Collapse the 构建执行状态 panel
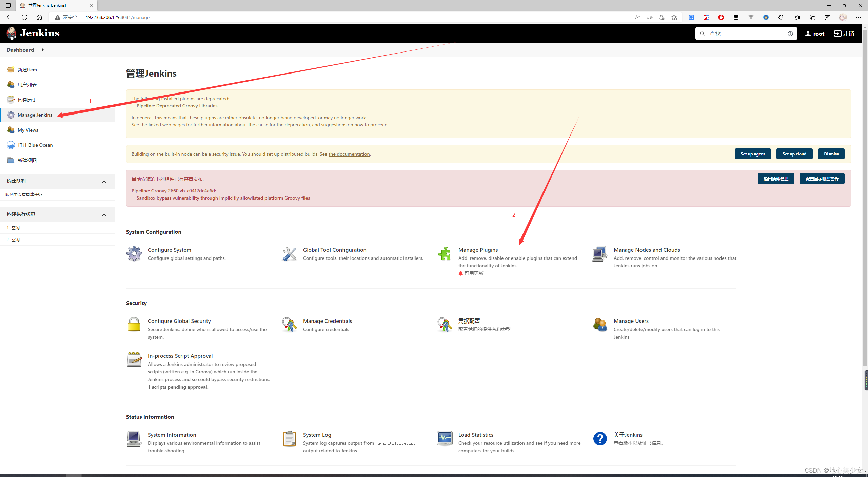 (x=104, y=215)
